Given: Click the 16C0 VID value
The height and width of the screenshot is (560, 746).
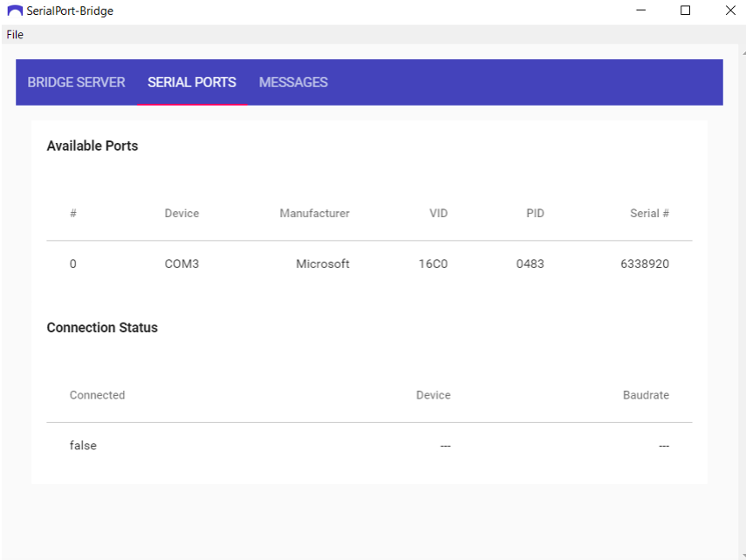Looking at the screenshot, I should click(x=433, y=263).
